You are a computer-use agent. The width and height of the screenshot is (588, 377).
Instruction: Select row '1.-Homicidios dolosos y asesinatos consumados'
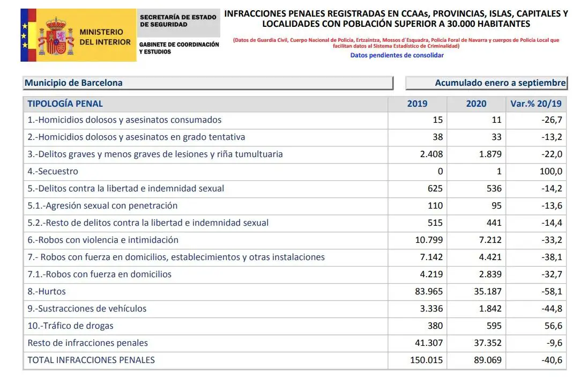[x=295, y=120]
